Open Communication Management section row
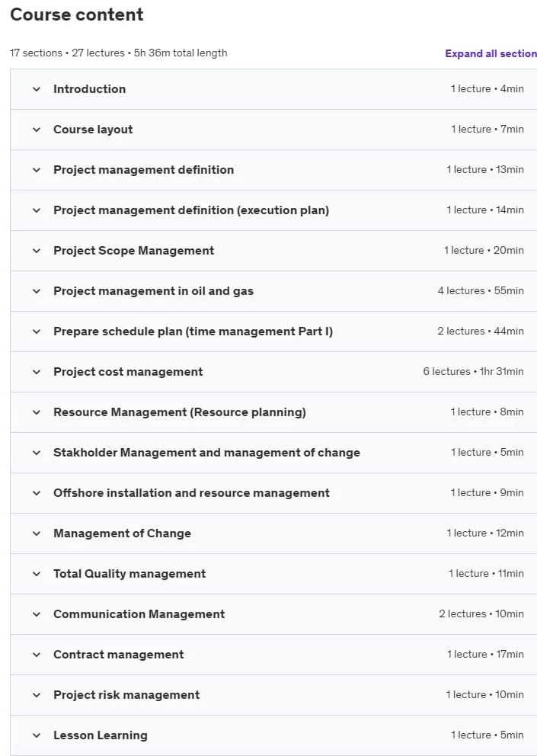This screenshot has height=756, width=537. pos(273,614)
